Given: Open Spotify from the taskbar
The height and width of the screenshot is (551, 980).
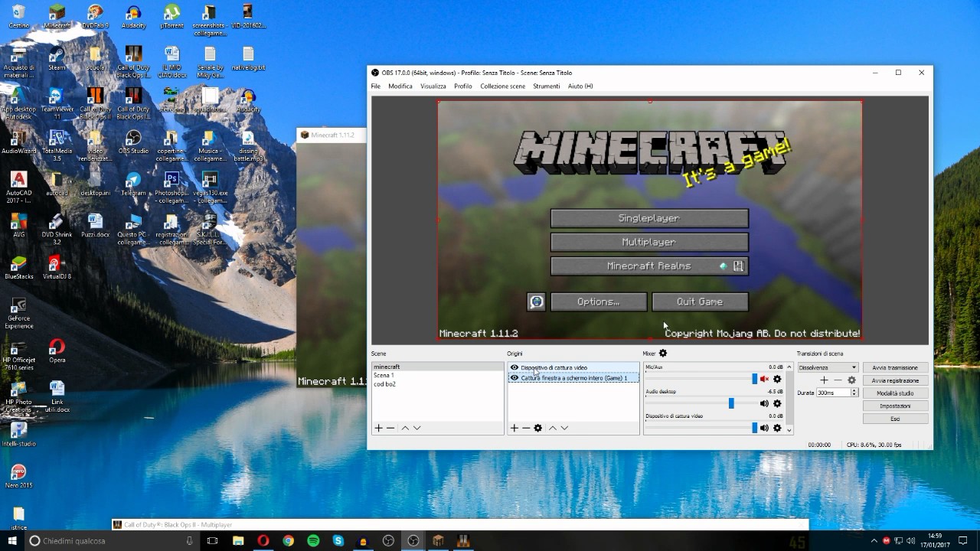Looking at the screenshot, I should pyautogui.click(x=313, y=540).
